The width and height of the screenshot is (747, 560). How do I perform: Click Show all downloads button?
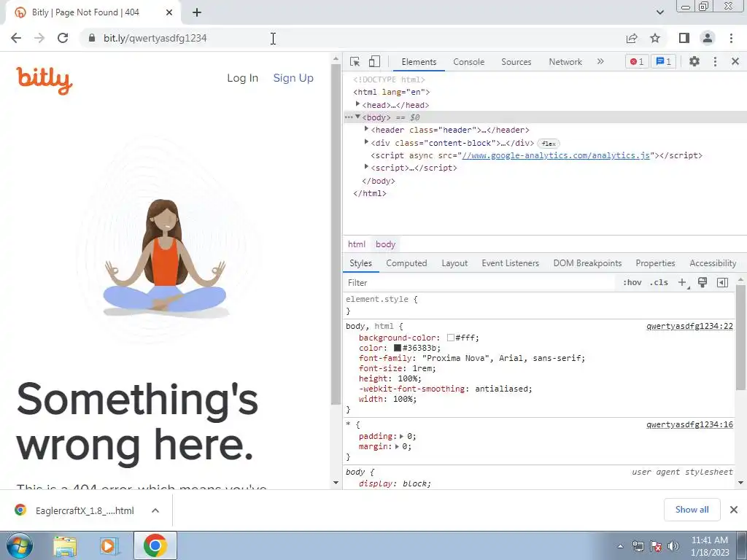692,510
